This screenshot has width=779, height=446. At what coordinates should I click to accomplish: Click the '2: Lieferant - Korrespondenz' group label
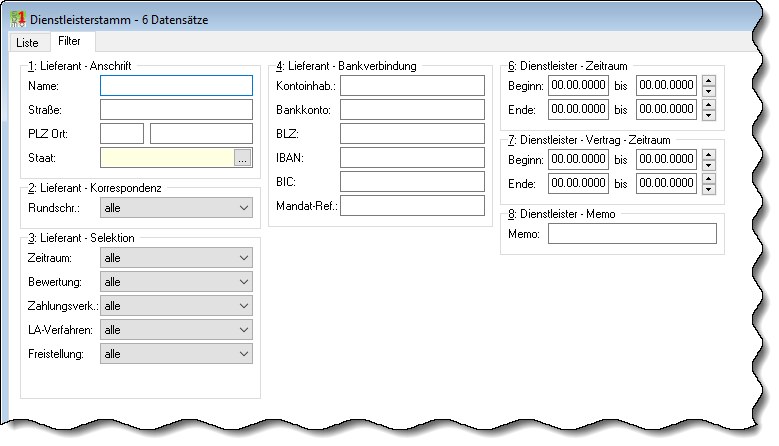pos(95,188)
